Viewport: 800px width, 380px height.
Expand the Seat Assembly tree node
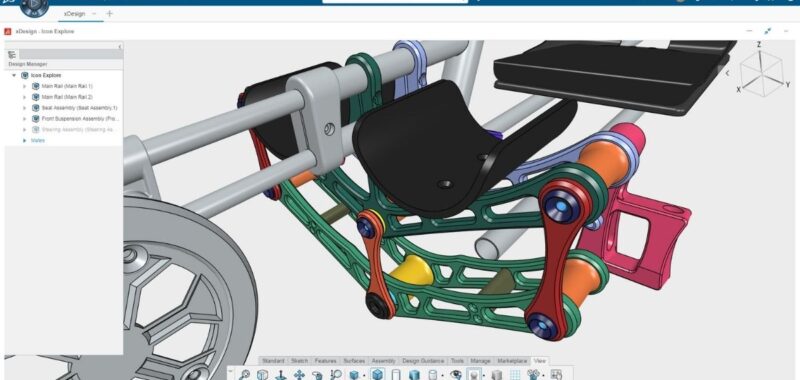pos(24,108)
